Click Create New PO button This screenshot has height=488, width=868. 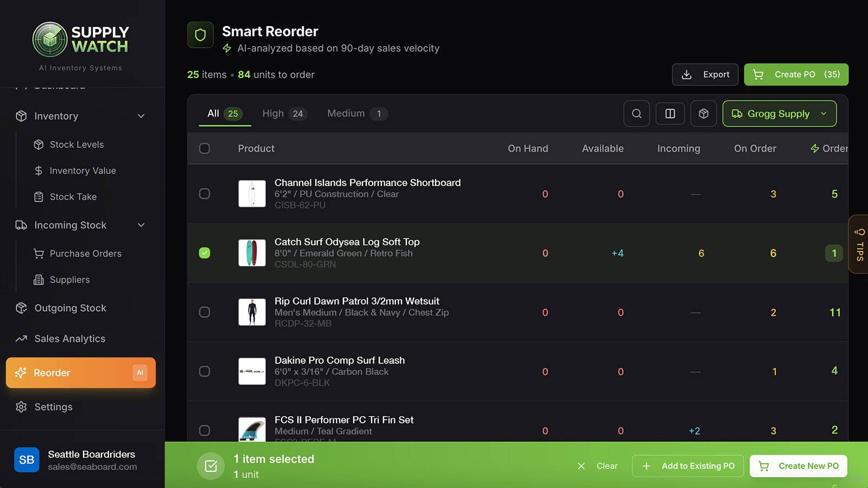click(799, 466)
